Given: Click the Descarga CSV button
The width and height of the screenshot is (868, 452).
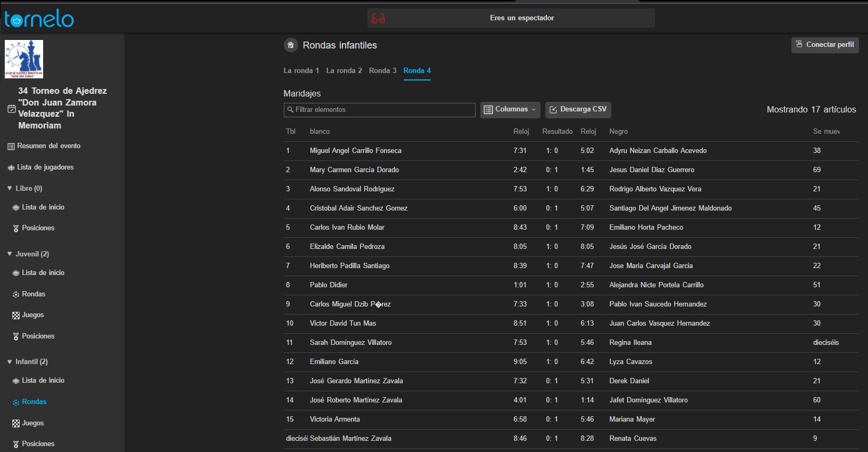Looking at the screenshot, I should click(x=578, y=110).
